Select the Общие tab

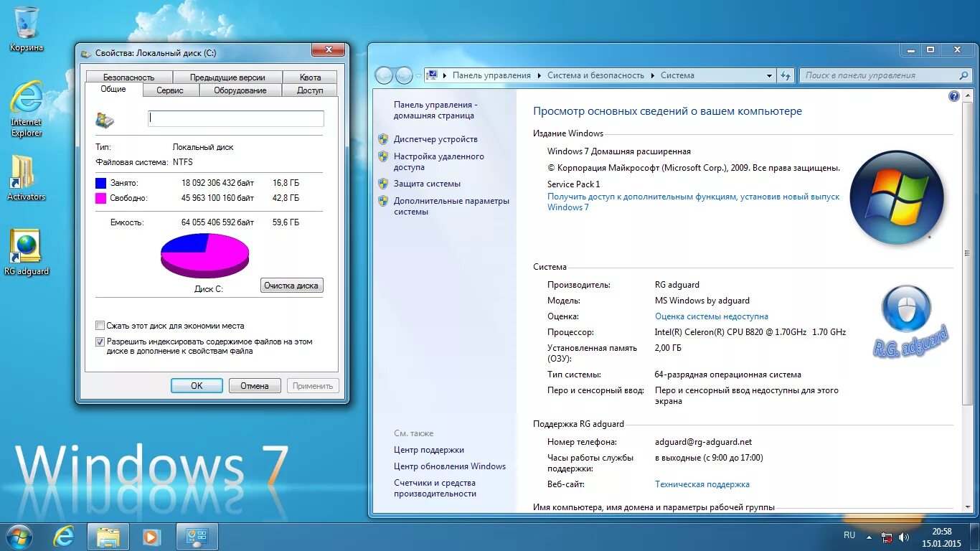tap(113, 90)
